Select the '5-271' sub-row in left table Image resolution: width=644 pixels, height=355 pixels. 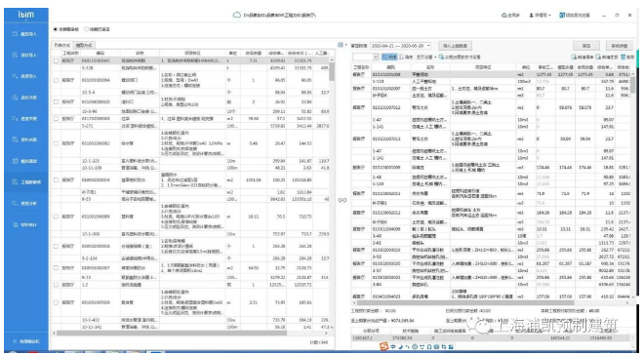coord(191,126)
